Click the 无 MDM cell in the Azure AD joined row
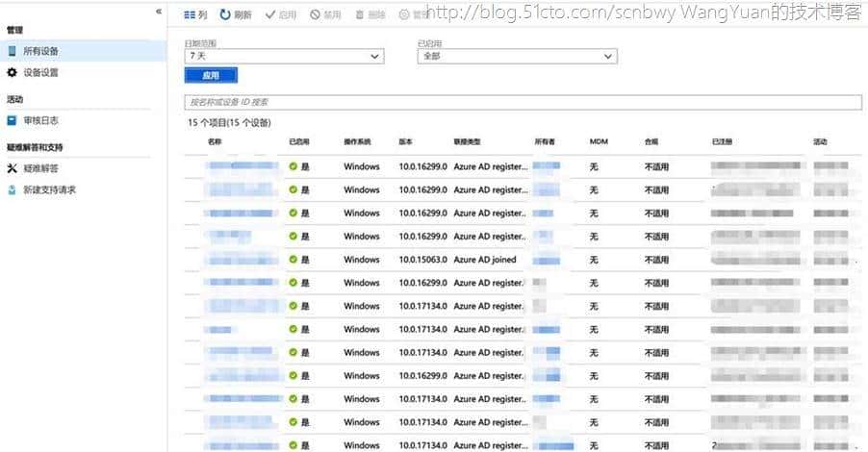868x452 pixels. (594, 260)
